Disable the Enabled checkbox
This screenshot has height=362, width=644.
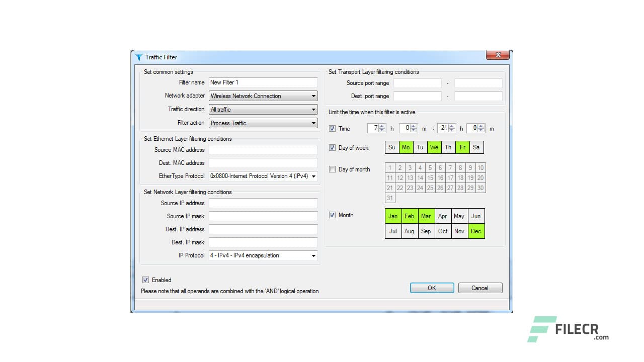tap(145, 280)
